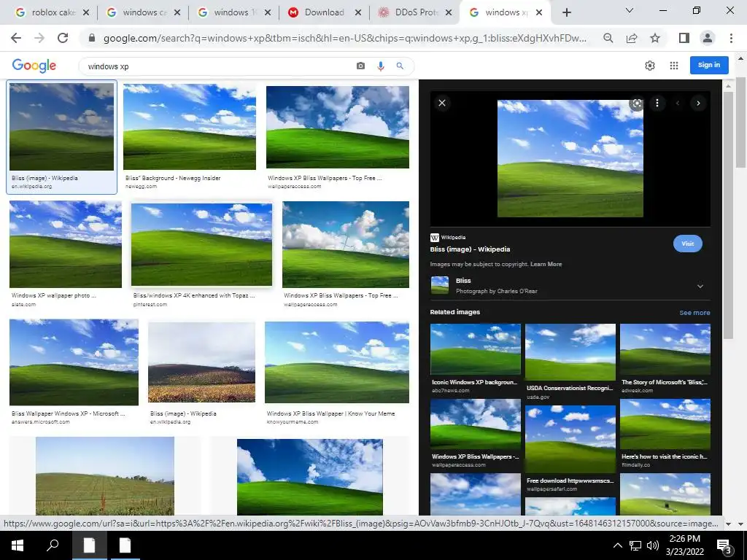Open the abc7news related image
747x560 pixels.
point(475,349)
